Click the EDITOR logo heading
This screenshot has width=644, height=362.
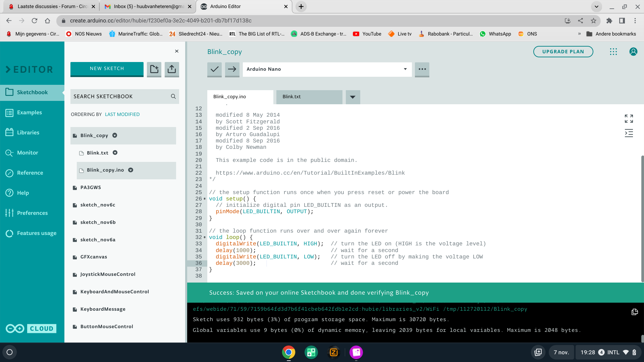coord(30,69)
